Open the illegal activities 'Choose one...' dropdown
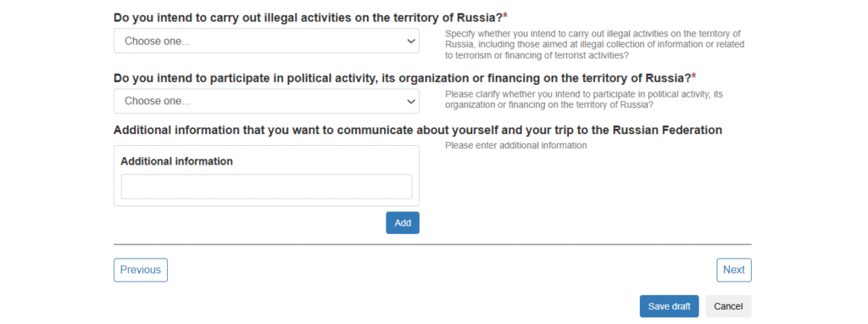Viewport: 868px width, 324px height. point(266,41)
